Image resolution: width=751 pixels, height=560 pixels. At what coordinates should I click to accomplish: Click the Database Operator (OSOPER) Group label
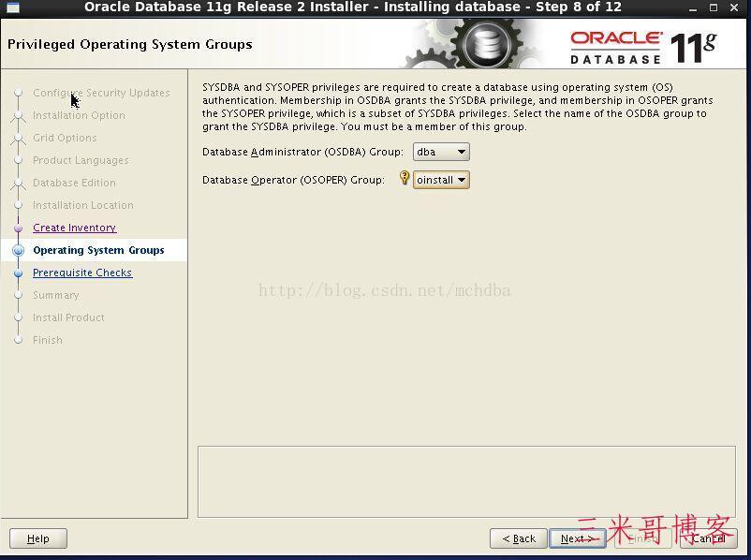[x=293, y=180]
